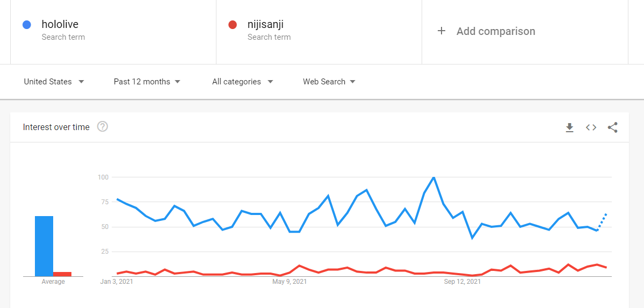Click the embed code icon
Viewport: 644px width, 308px height.
pyautogui.click(x=591, y=127)
